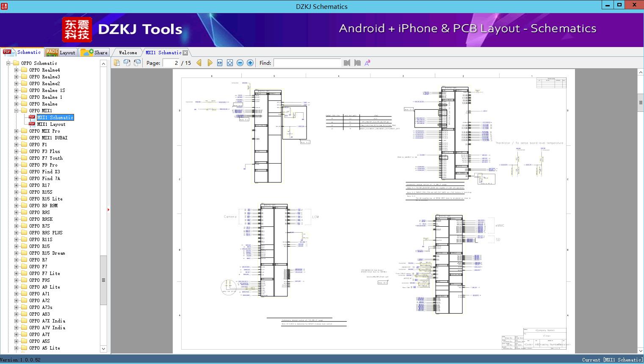This screenshot has height=364, width=644.
Task: Select the OPPO R15 Dream folder
Action: [x=47, y=253]
